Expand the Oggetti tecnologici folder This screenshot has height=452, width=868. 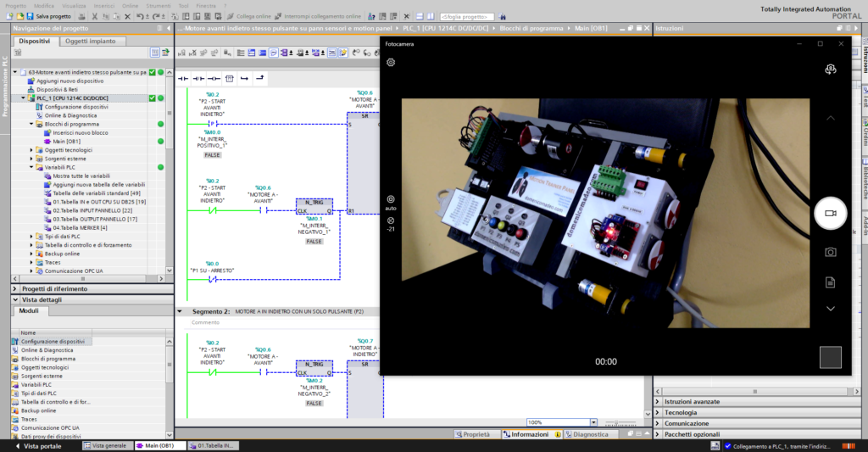point(32,150)
